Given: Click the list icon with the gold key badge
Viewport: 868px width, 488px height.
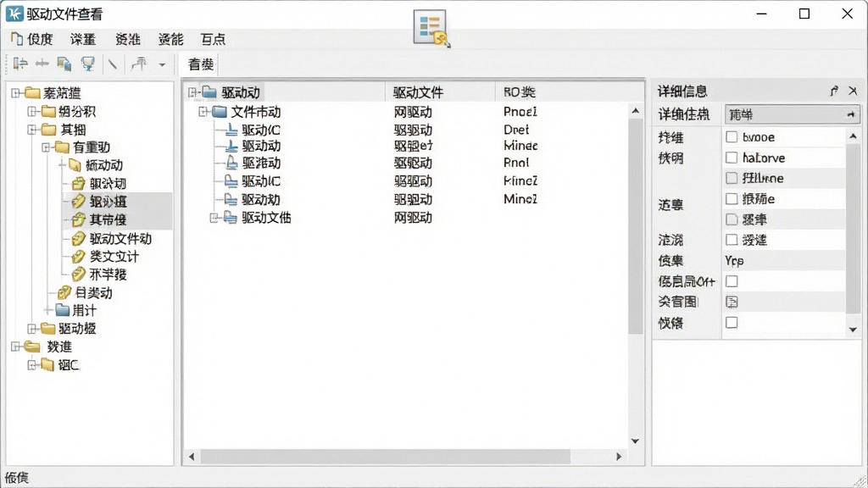Looking at the screenshot, I should coord(431,28).
